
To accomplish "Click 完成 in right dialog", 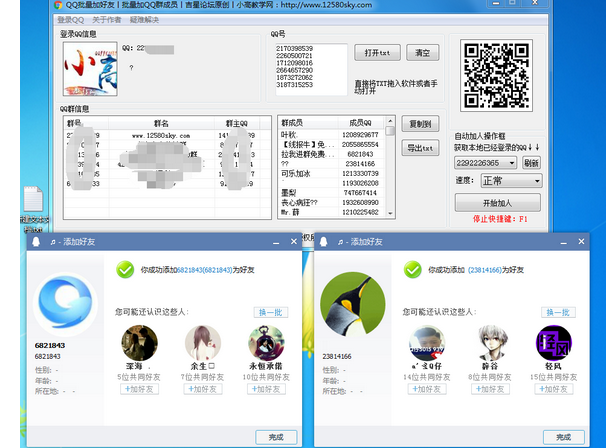I will point(563,437).
